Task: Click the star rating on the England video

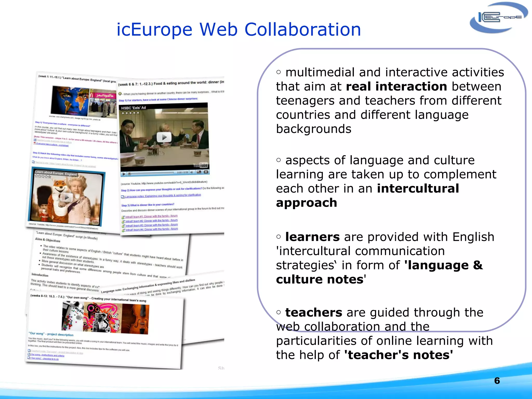Action: click(43, 176)
